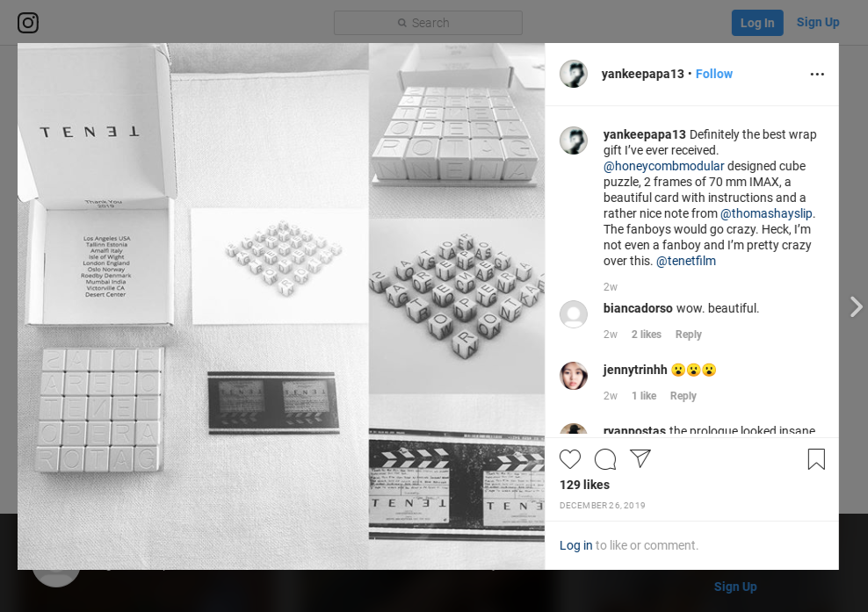
Task: Click the 2w timestamp under the caption
Action: pos(610,286)
